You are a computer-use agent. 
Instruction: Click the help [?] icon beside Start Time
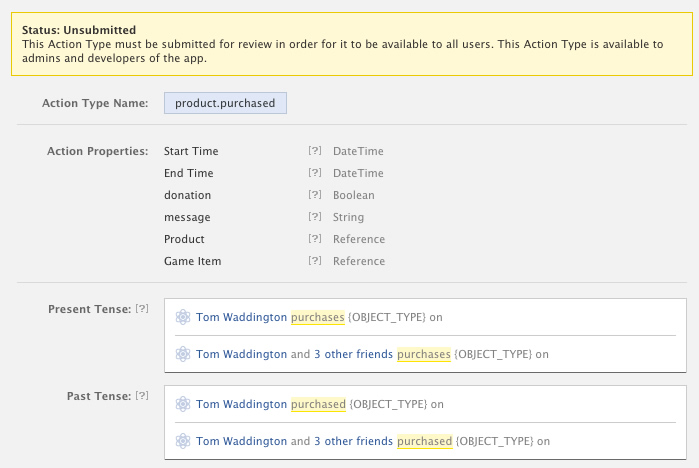[315, 151]
